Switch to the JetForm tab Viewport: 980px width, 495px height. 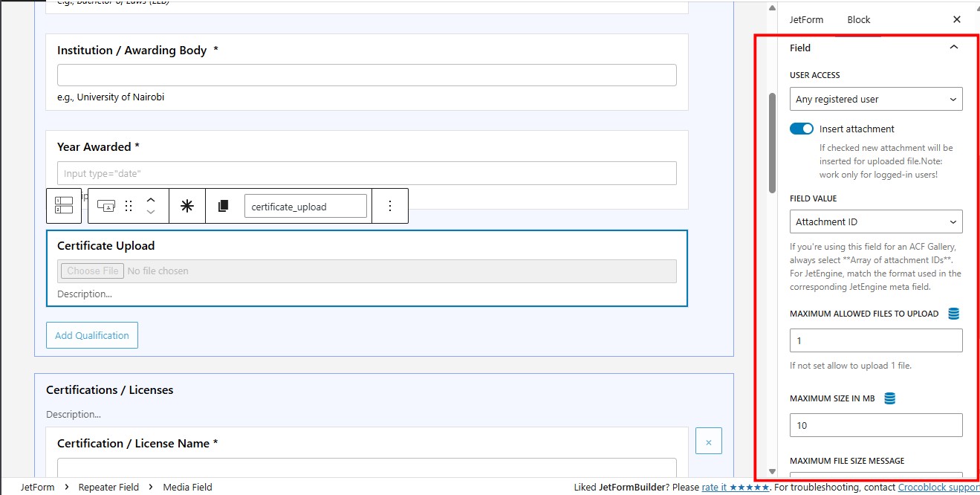(806, 19)
